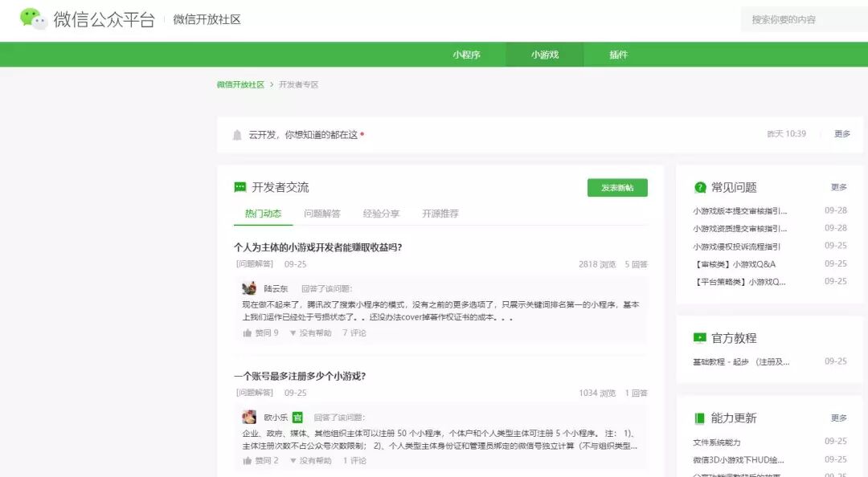Screen dimensions: 868x477
Task: Click the [问题解答] tag under the first post
Action: 255,264
